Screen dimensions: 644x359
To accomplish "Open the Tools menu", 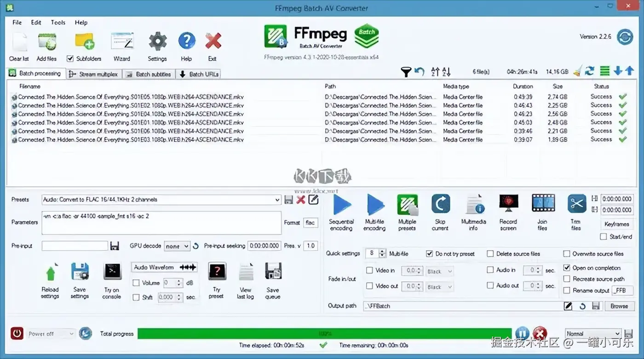I will click(x=58, y=22).
